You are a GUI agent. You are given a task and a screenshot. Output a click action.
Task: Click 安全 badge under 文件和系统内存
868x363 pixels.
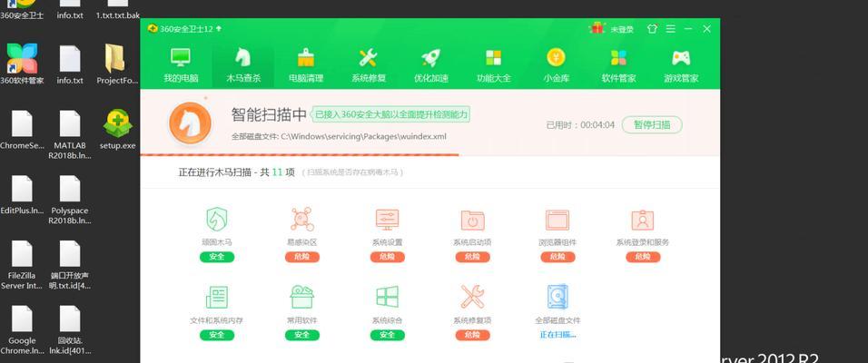click(216, 335)
